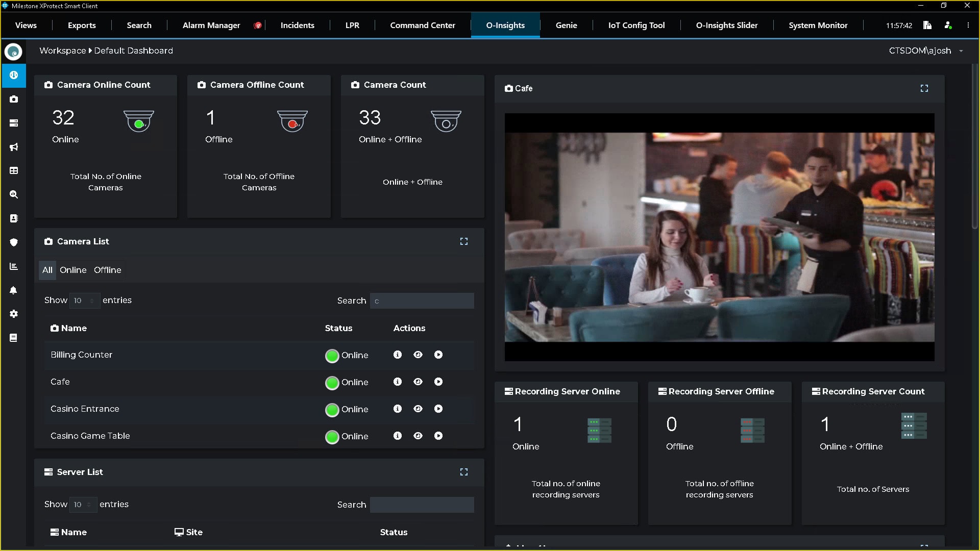Change Camera List show entries stepper
The height and width of the screenshot is (551, 980).
[91, 300]
